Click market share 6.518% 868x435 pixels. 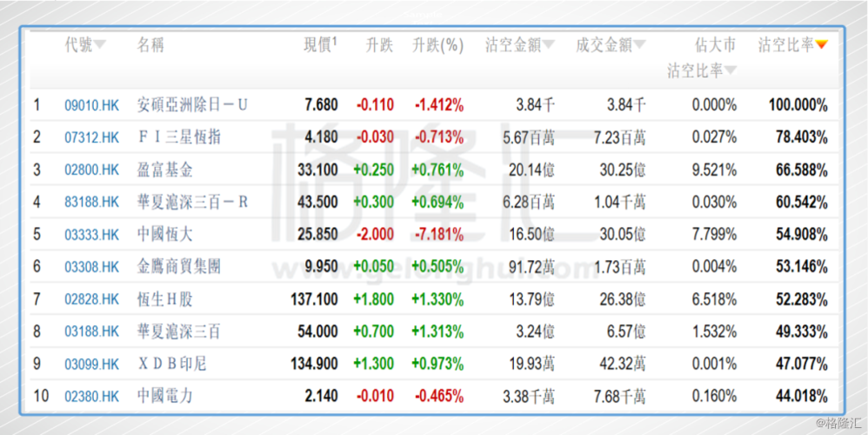click(x=715, y=299)
